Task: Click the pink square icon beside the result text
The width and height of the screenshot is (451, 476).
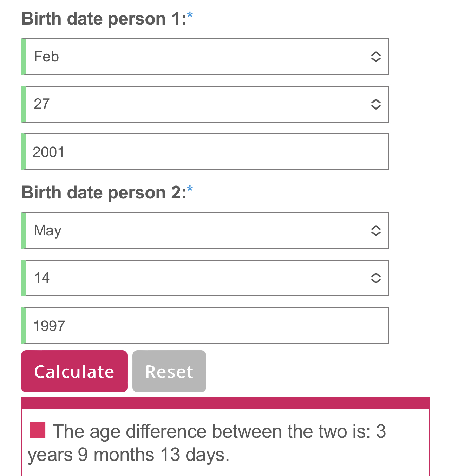Action: 38,430
